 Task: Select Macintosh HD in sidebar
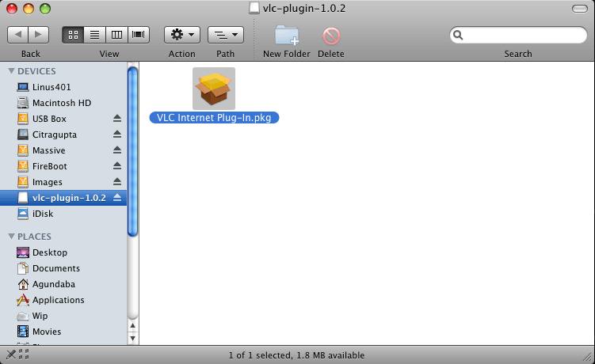pyautogui.click(x=61, y=103)
